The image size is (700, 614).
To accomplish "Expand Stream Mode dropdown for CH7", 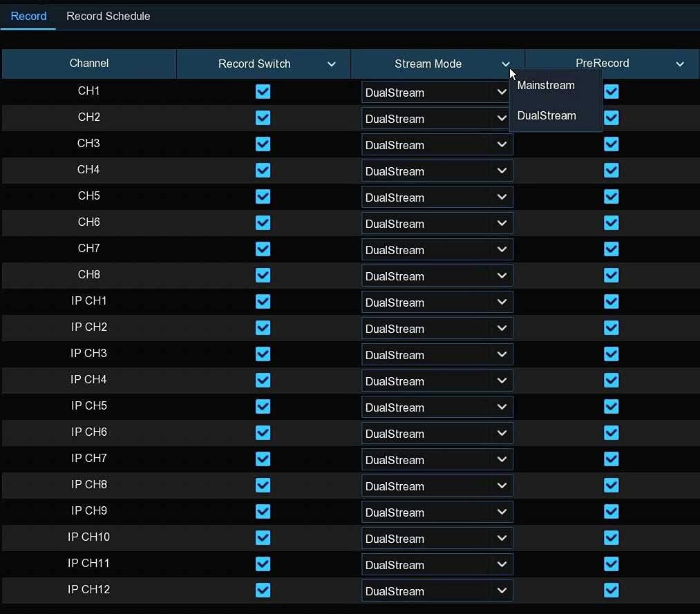I will tap(437, 249).
